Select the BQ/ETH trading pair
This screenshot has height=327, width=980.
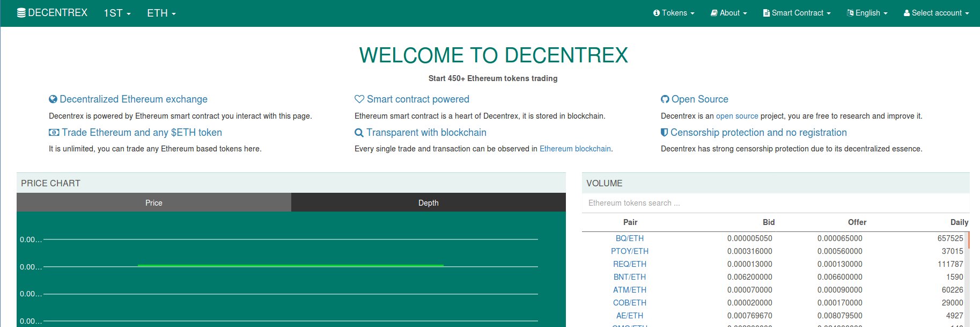(630, 238)
